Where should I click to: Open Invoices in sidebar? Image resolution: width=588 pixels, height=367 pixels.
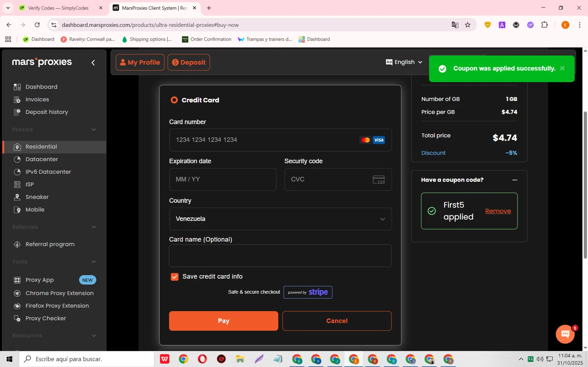(37, 99)
